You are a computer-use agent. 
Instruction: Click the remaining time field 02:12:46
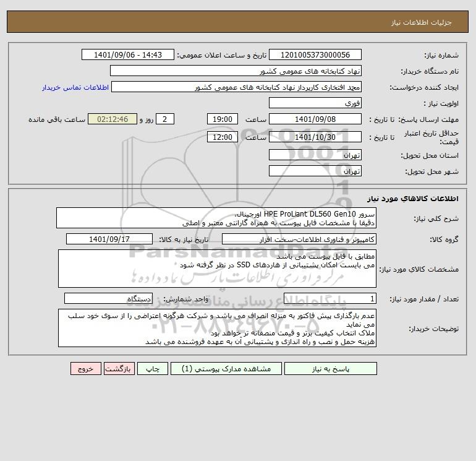[x=113, y=119]
